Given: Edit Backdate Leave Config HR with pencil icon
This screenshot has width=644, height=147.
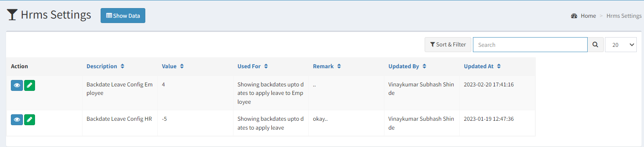Looking at the screenshot, I should (29, 120).
